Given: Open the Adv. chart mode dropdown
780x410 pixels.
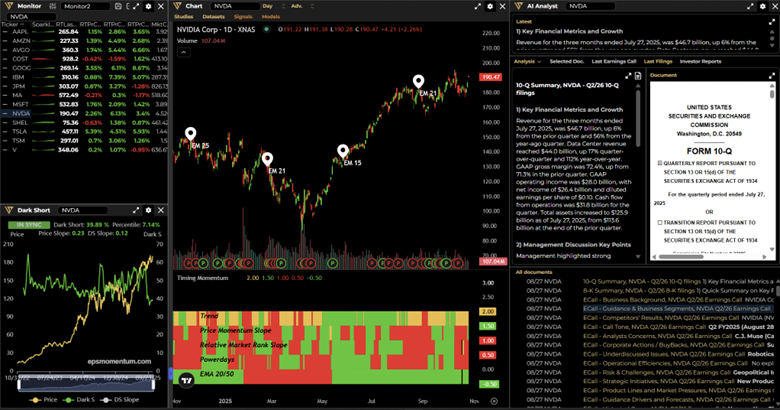Looking at the screenshot, I should point(302,6).
